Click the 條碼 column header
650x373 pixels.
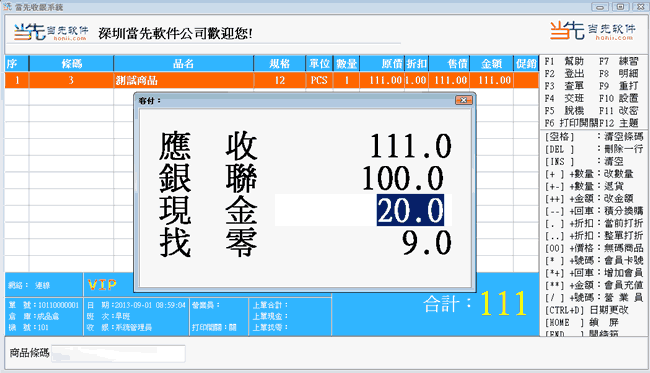point(71,63)
